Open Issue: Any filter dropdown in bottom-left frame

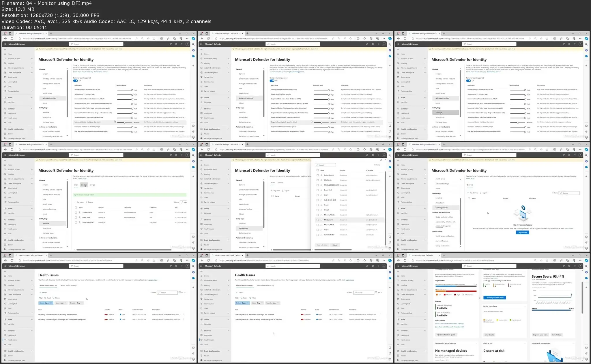(x=61, y=303)
